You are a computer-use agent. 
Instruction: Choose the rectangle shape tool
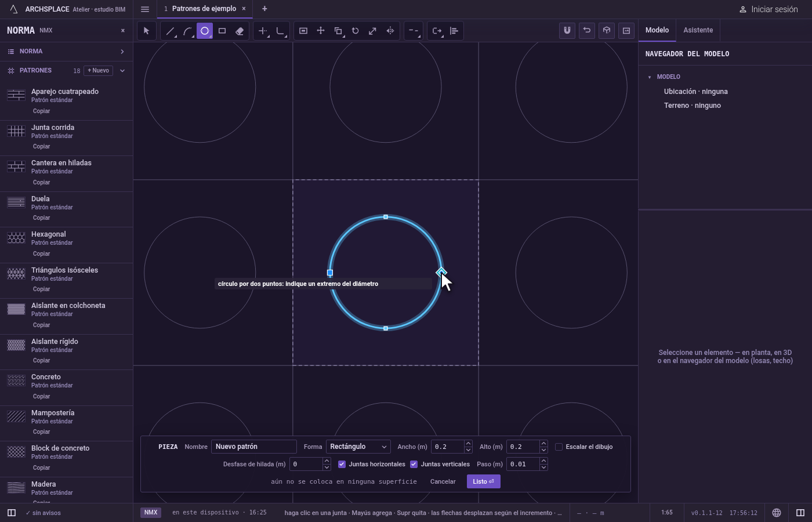click(x=222, y=31)
